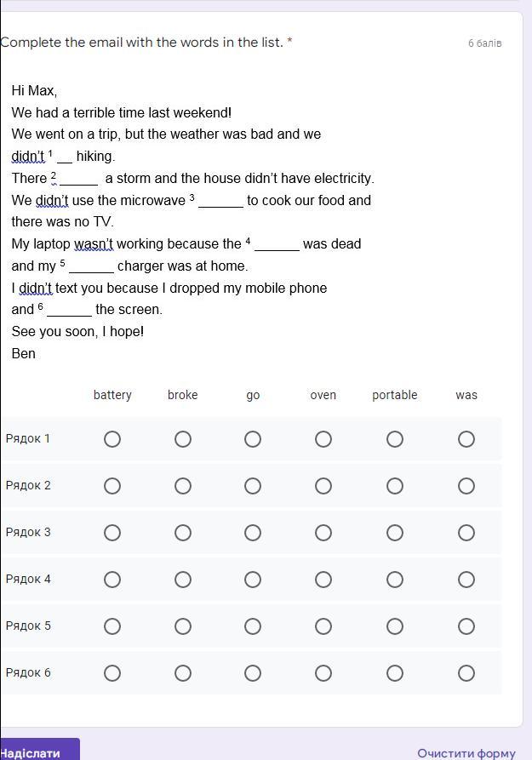Image resolution: width=532 pixels, height=760 pixels.
Task: Select 'oven' for Рядок 3
Action: (323, 533)
